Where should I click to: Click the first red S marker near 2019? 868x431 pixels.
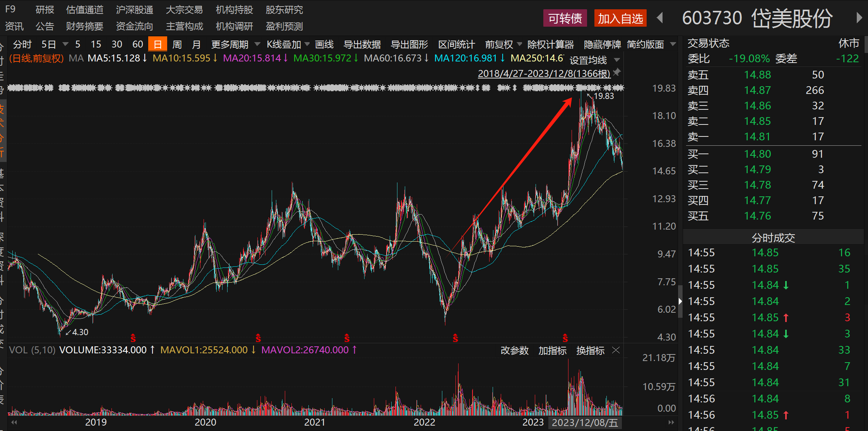pos(133,338)
